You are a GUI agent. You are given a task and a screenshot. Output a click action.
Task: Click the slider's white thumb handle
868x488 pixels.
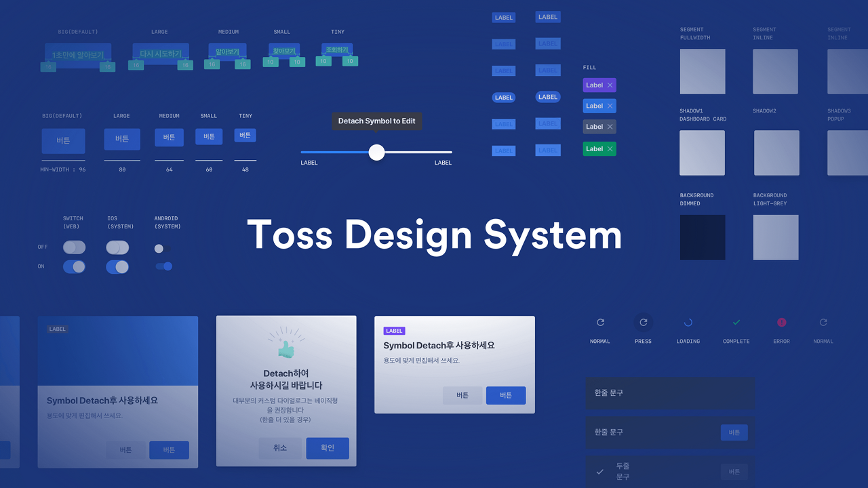pyautogui.click(x=376, y=152)
